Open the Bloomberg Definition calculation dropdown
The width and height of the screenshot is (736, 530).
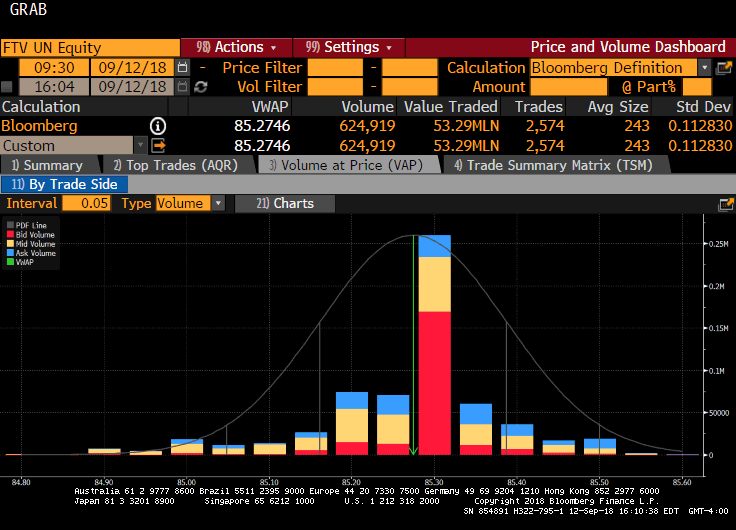(x=705, y=68)
